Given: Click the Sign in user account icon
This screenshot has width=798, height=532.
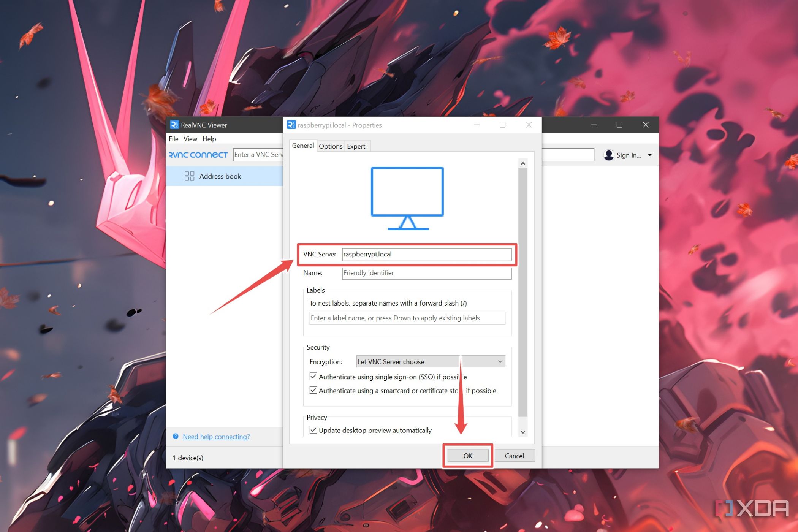Looking at the screenshot, I should (609, 155).
